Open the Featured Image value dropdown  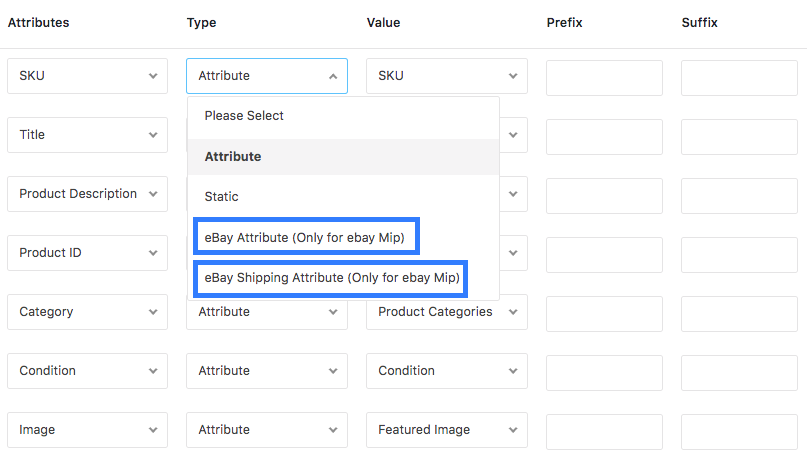pos(447,430)
